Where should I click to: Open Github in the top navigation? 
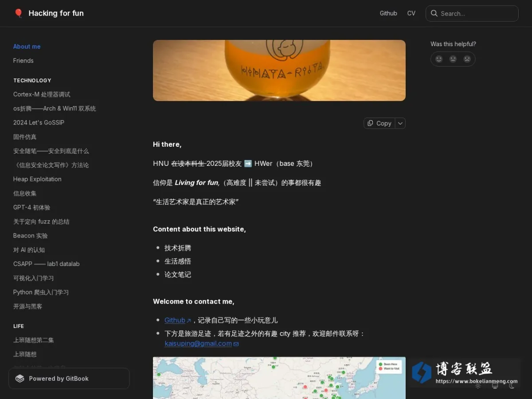coord(388,13)
